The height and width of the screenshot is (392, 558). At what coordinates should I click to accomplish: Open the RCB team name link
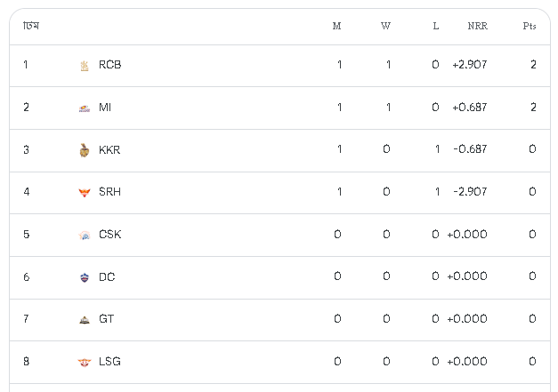coord(110,65)
